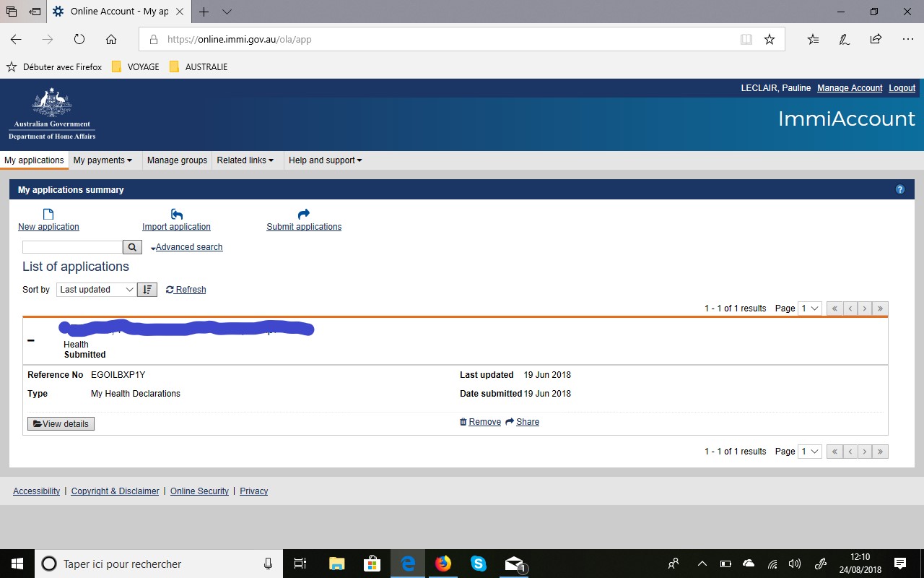Open File Explorer from the taskbar
Image resolution: width=924 pixels, height=578 pixels.
pos(336,564)
